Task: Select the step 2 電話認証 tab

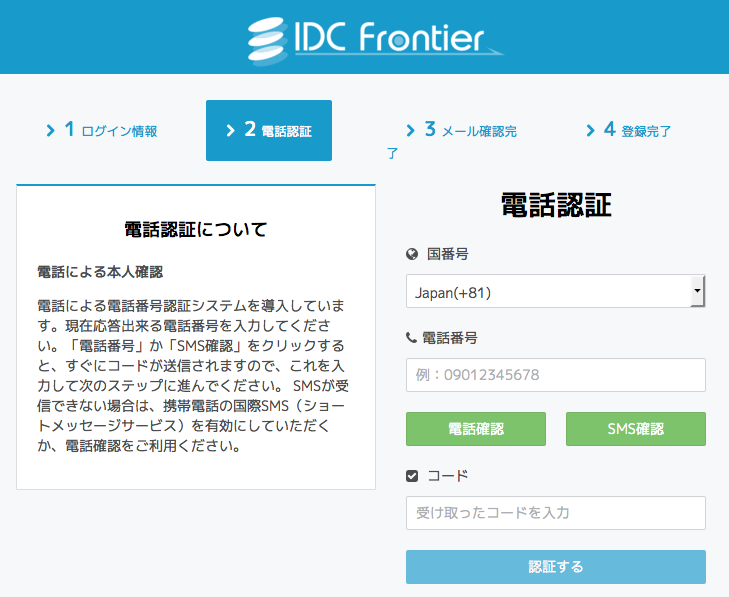Action: pos(269,130)
